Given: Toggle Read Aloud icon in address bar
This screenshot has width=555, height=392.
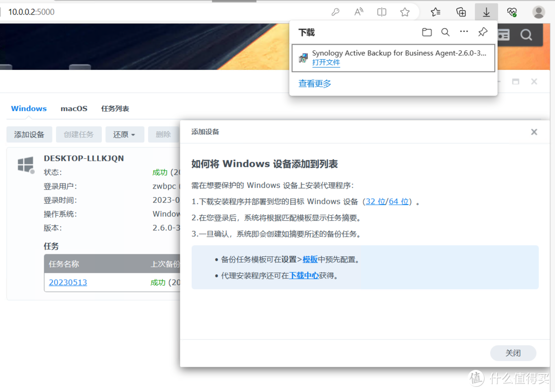Looking at the screenshot, I should pos(359,12).
